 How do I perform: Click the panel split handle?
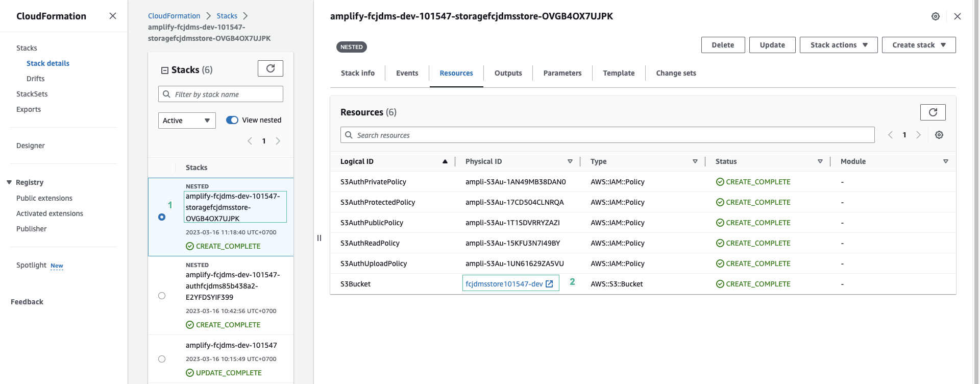tap(319, 238)
